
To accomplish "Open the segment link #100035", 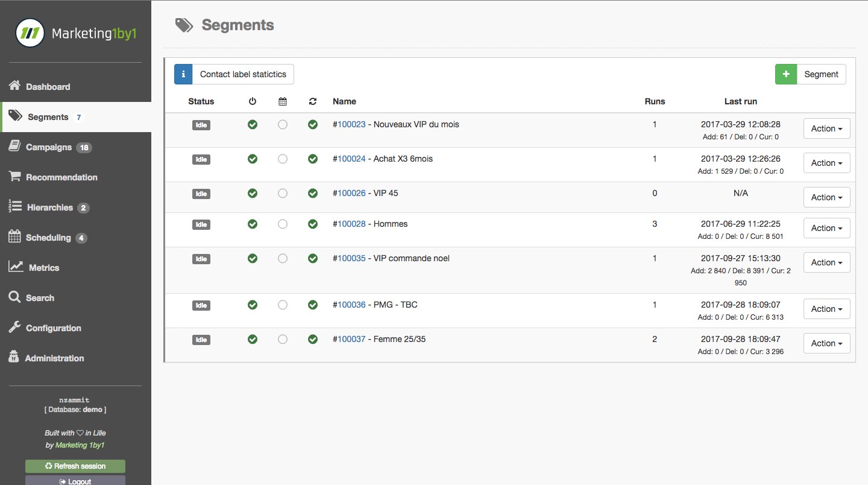I will [351, 258].
